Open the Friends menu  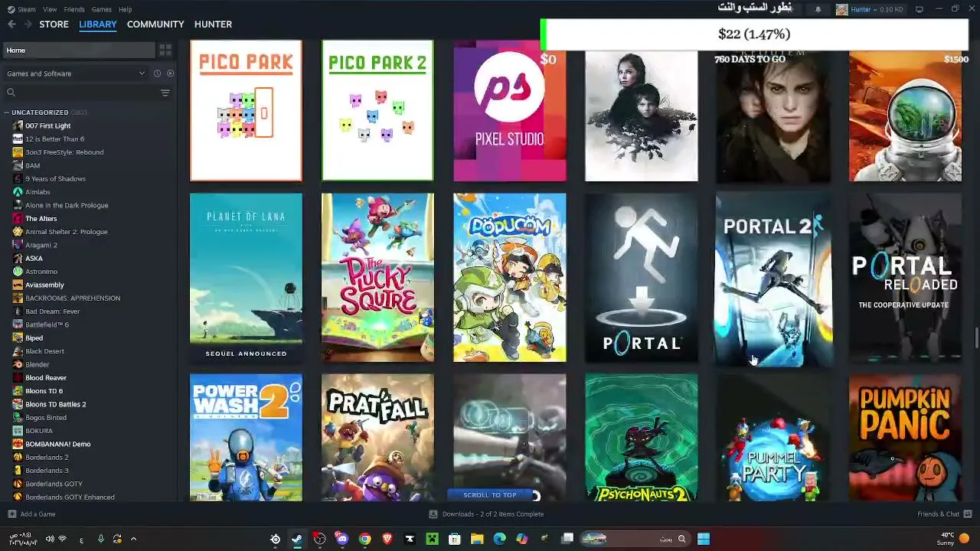point(74,9)
